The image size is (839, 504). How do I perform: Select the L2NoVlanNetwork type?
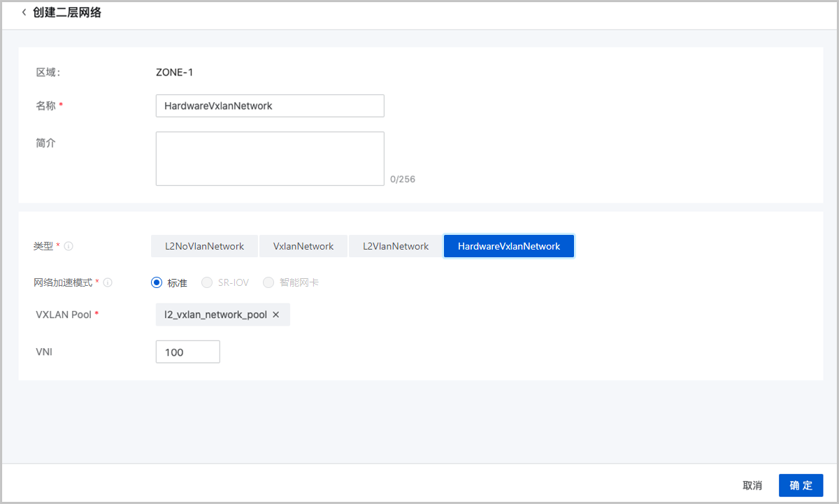(204, 245)
